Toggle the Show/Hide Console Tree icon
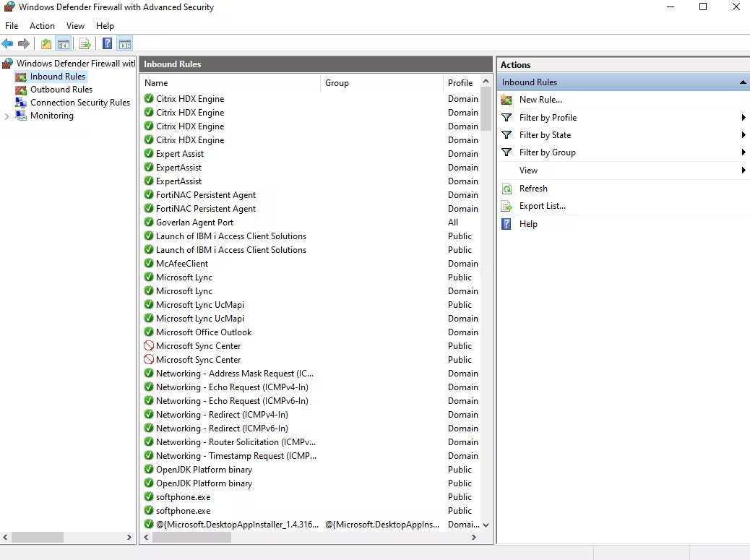This screenshot has width=750, height=560. [x=64, y=44]
